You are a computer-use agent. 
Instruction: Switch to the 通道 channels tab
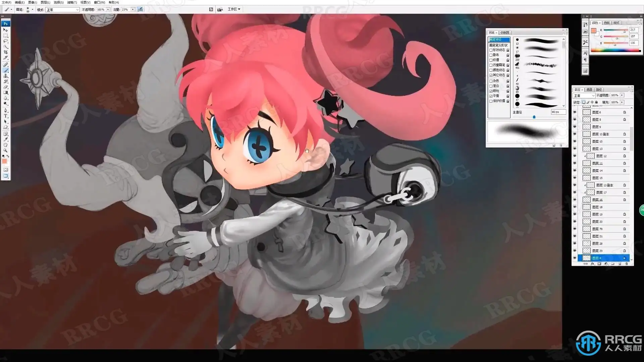point(589,89)
